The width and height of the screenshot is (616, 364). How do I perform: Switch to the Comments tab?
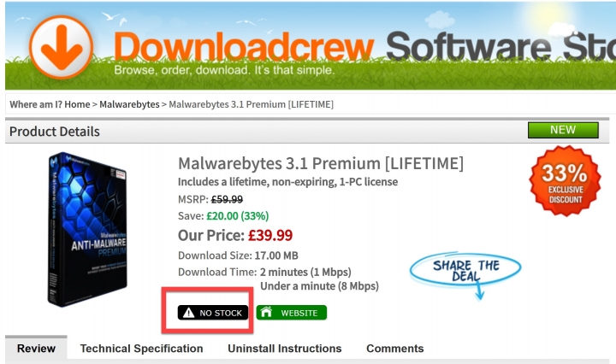[394, 349]
